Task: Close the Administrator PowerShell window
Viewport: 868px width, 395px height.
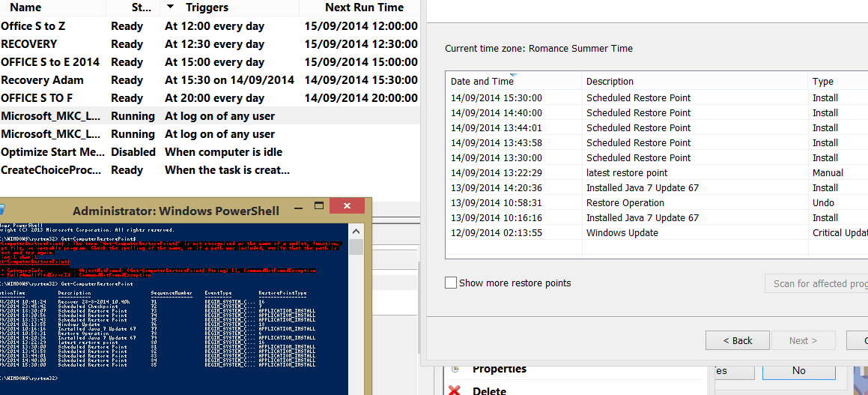Action: 347,206
